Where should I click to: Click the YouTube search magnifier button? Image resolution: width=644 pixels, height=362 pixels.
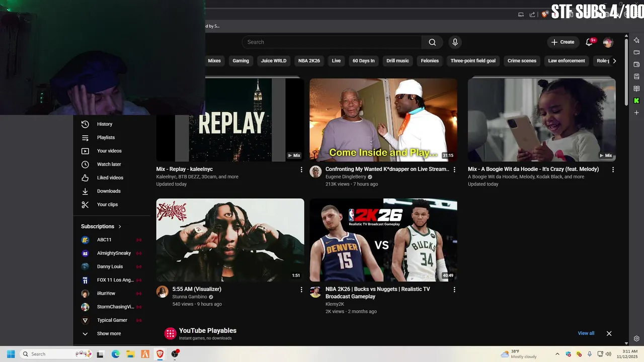[x=432, y=42]
